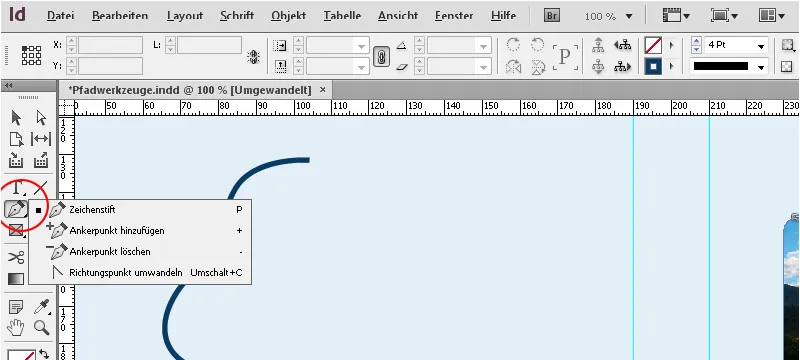This screenshot has width=800, height=360.
Task: Select the Content Collector tool
Action: [x=16, y=161]
